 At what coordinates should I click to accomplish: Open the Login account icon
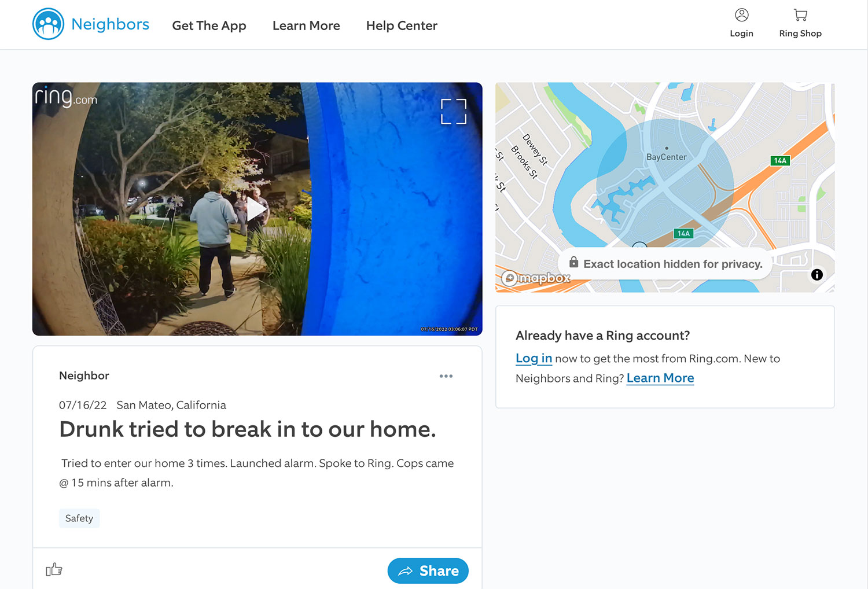point(741,16)
